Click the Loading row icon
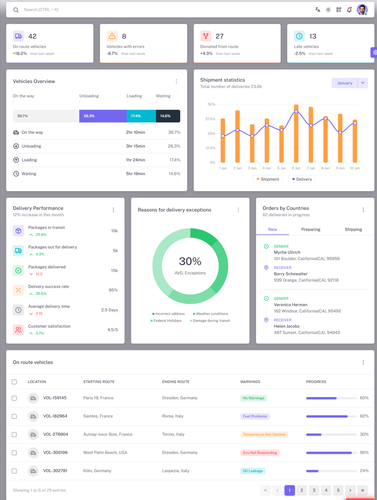Viewport: 377px width, 500px height. click(16, 160)
